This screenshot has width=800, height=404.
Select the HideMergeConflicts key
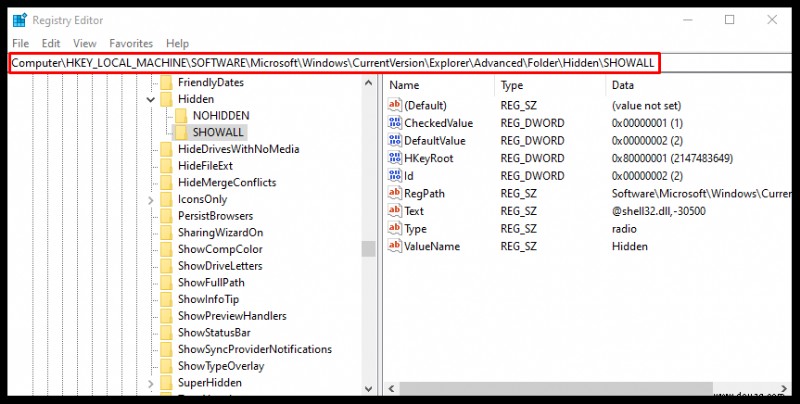[x=227, y=183]
